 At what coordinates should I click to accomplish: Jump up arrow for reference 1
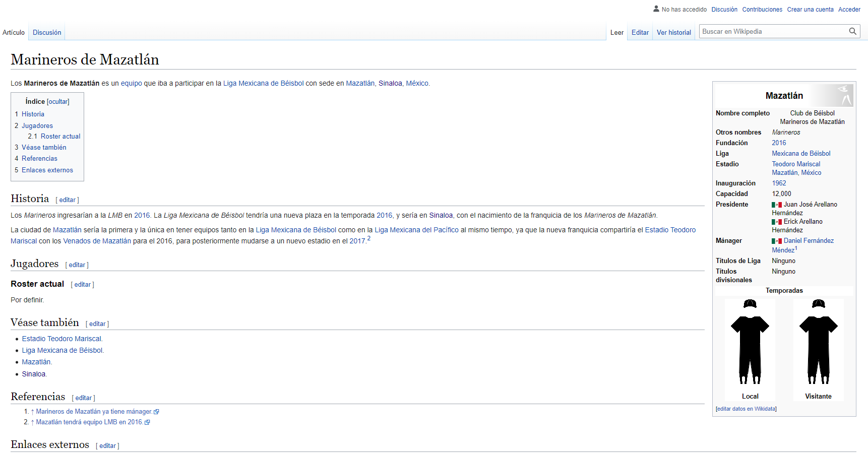pyautogui.click(x=32, y=412)
